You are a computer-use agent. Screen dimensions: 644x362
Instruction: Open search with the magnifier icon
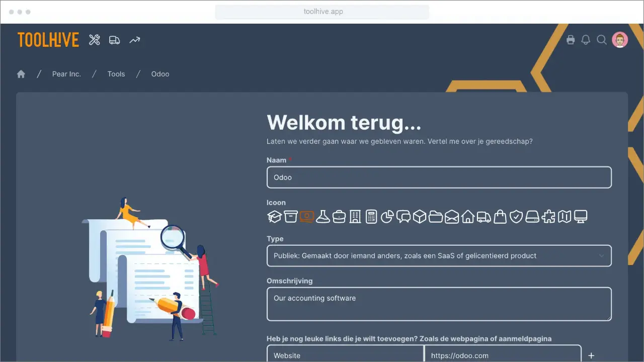coord(602,39)
